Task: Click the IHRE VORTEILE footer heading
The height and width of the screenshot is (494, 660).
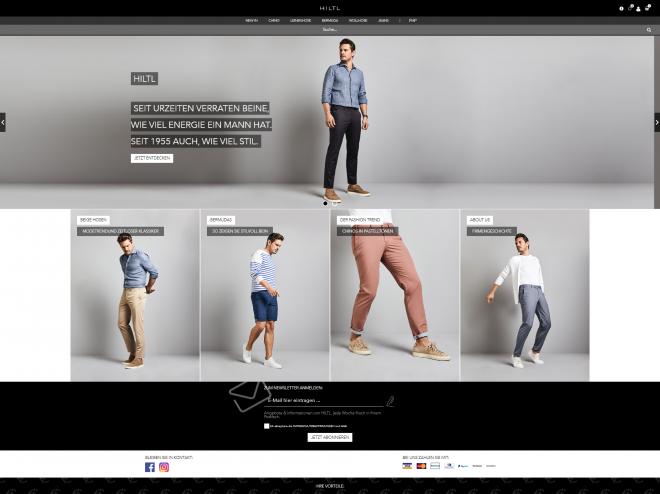Action: point(330,486)
